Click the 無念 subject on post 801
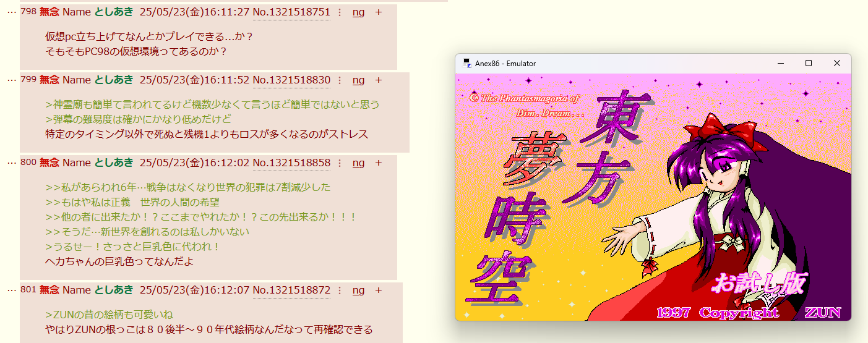Viewport: 868px width, 343px height. [x=49, y=290]
